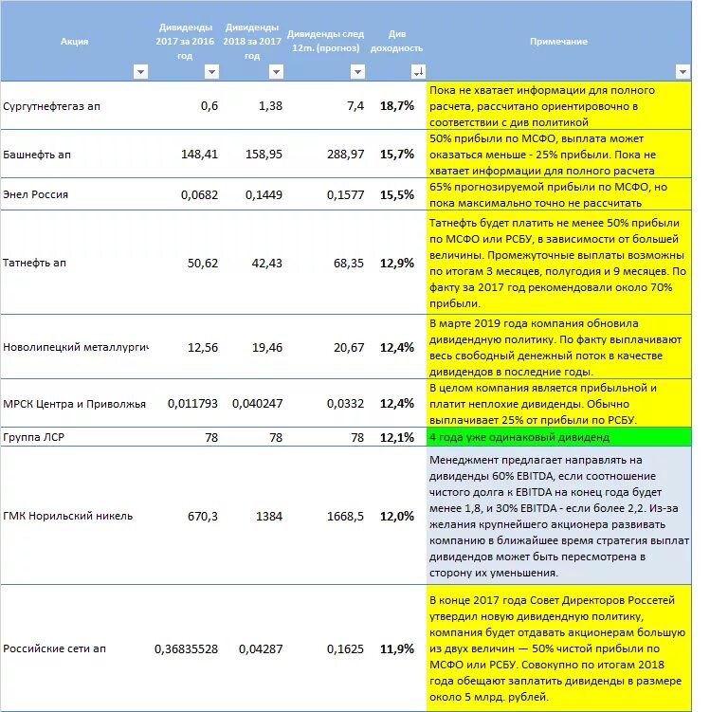Image resolution: width=728 pixels, height=712 pixels.
Task: Select the cell with value 1668,5
Action: click(325, 516)
